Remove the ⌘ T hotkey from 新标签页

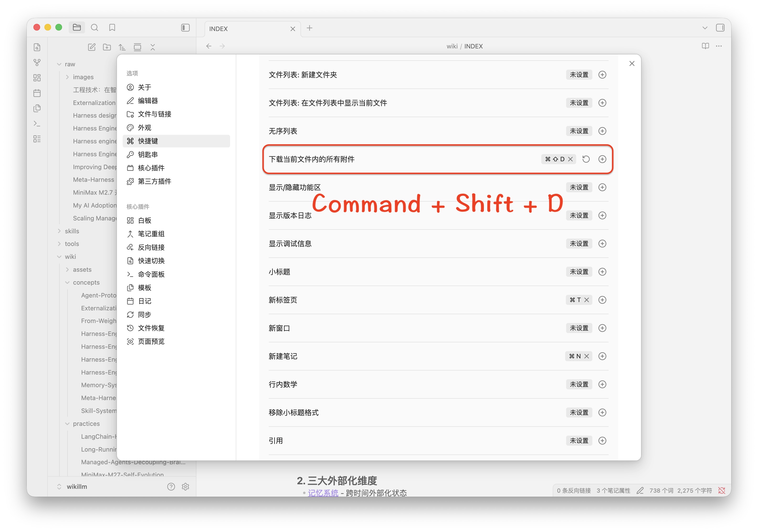point(587,300)
